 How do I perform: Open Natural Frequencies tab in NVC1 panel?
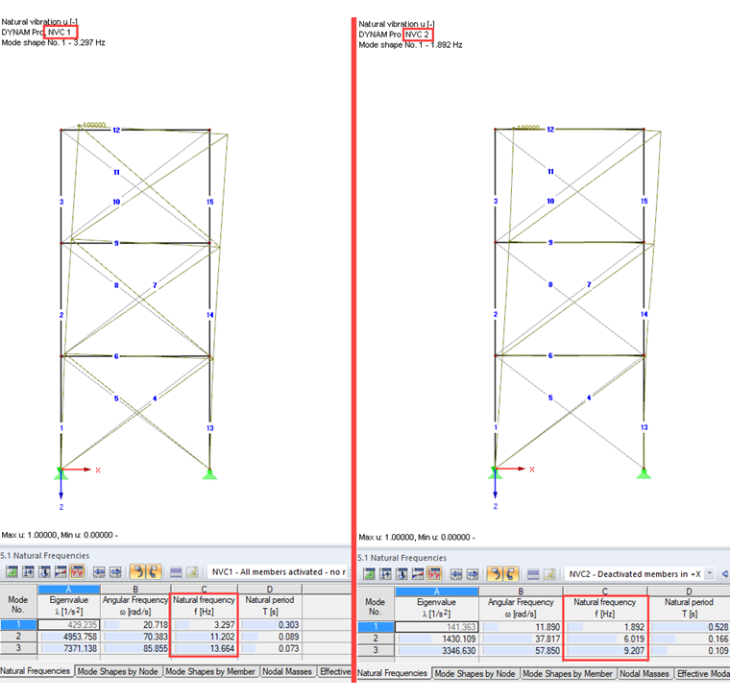pos(36,670)
